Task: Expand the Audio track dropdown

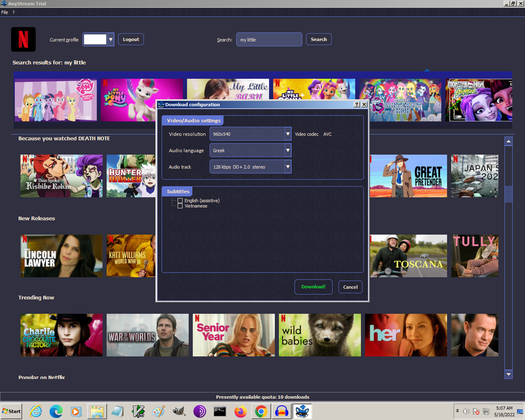Action: pos(288,167)
